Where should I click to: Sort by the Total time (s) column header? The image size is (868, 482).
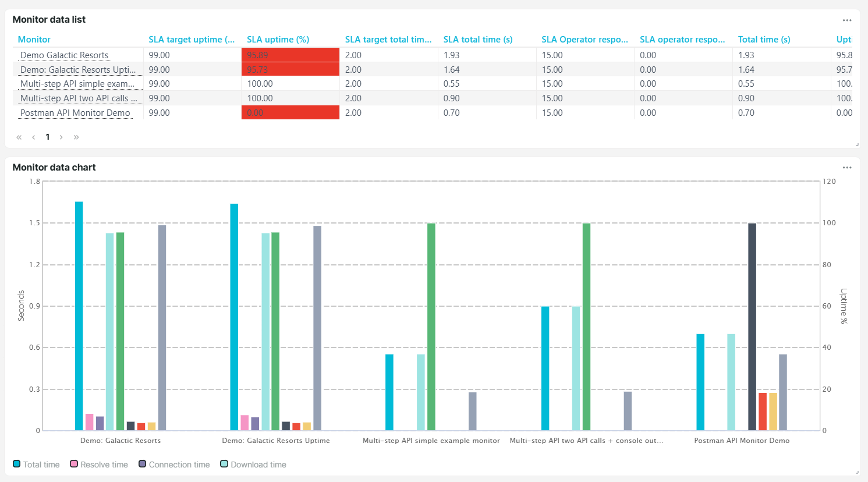tap(764, 40)
